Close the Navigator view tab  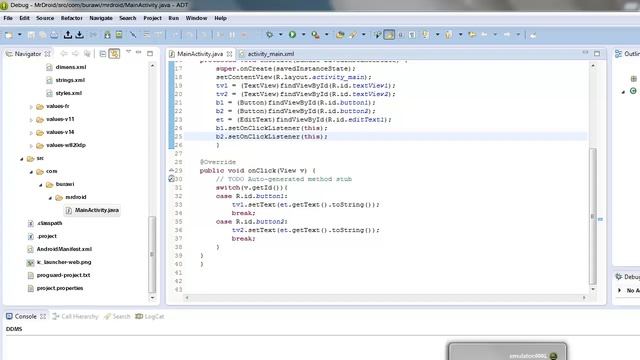[47, 54]
